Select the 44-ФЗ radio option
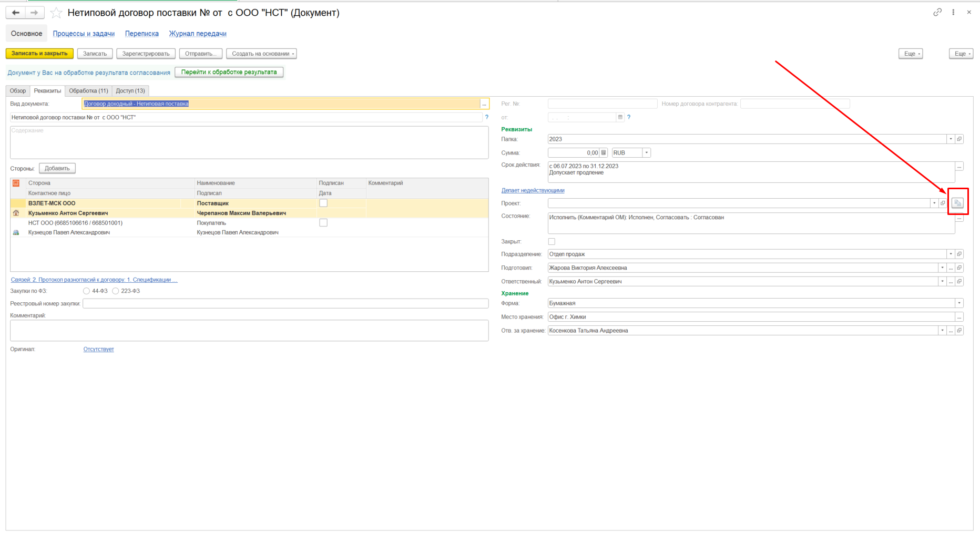 (86, 291)
